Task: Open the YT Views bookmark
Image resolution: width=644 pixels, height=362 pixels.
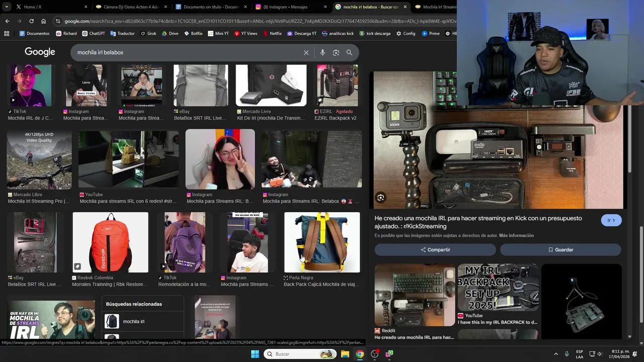Action: point(246,34)
